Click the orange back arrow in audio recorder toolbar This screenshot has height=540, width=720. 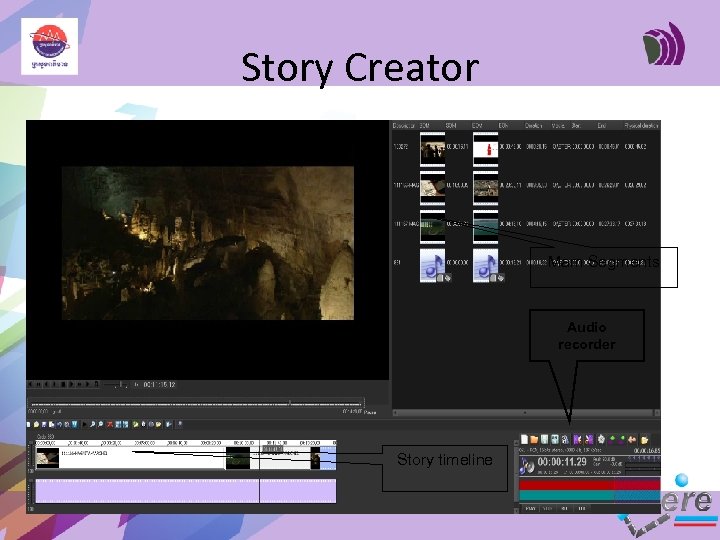click(632, 439)
